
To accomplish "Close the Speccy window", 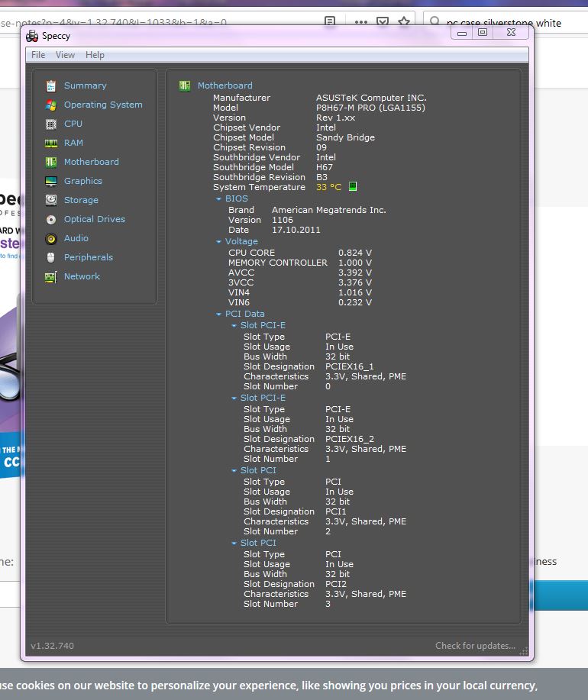I will (x=511, y=33).
